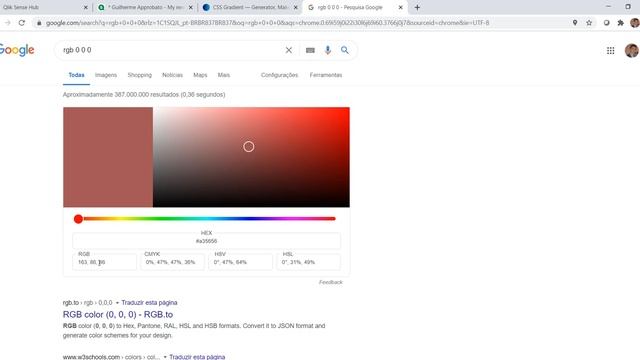This screenshot has height=360, width=640.
Task: Click the selected color preview swatch
Action: pyautogui.click(x=108, y=157)
